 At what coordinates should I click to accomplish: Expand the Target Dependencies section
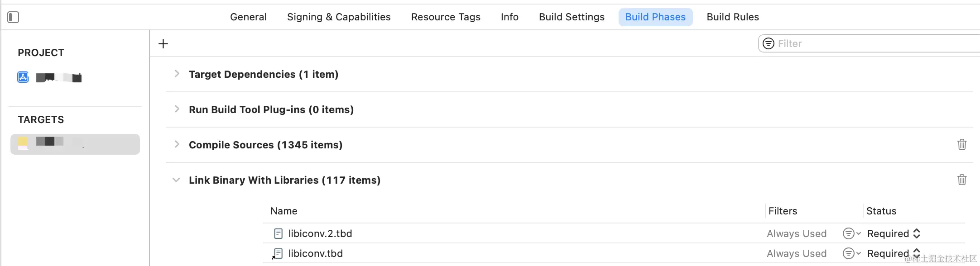click(177, 74)
